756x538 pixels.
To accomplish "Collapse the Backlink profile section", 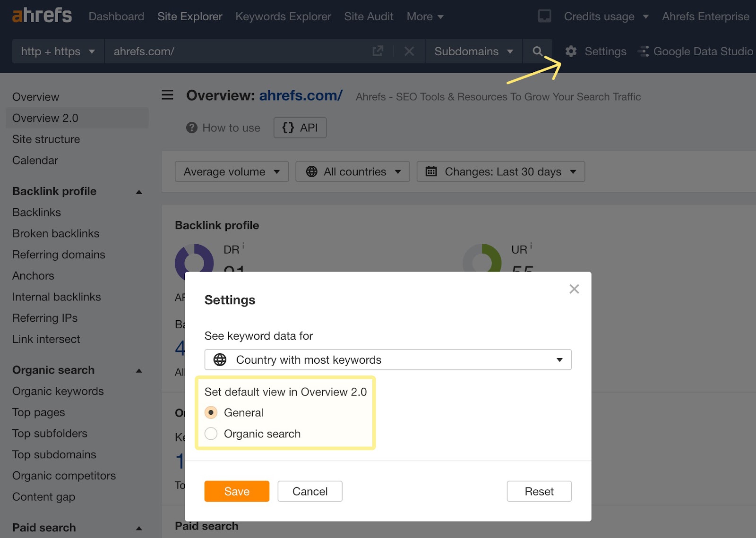I will [x=138, y=191].
